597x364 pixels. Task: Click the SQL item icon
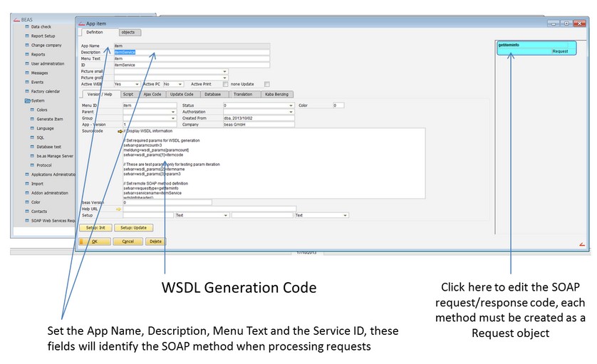pyautogui.click(x=31, y=137)
